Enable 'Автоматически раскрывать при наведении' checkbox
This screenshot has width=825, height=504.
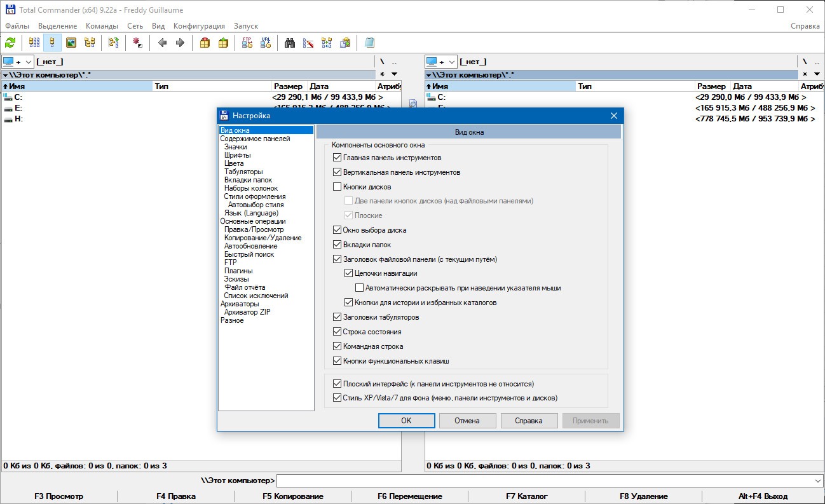tap(360, 288)
